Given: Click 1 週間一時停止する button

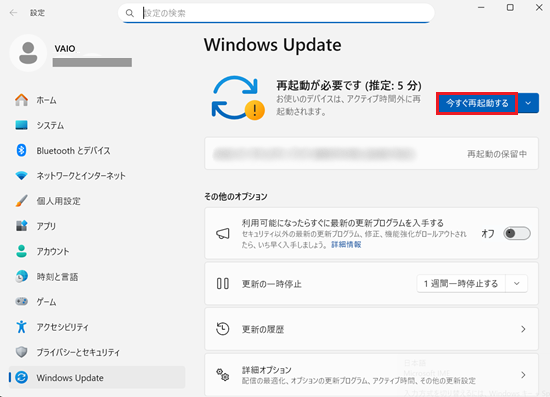Looking at the screenshot, I should point(461,283).
